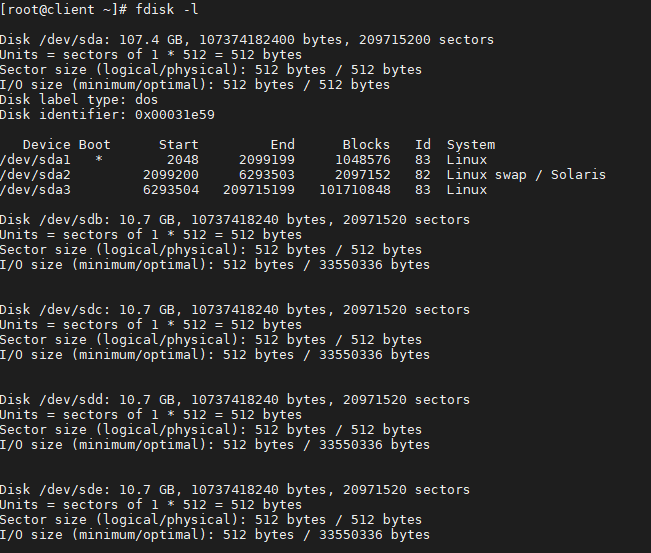
Task: Click the Disk /dev/sde header line
Action: [x=235, y=490]
